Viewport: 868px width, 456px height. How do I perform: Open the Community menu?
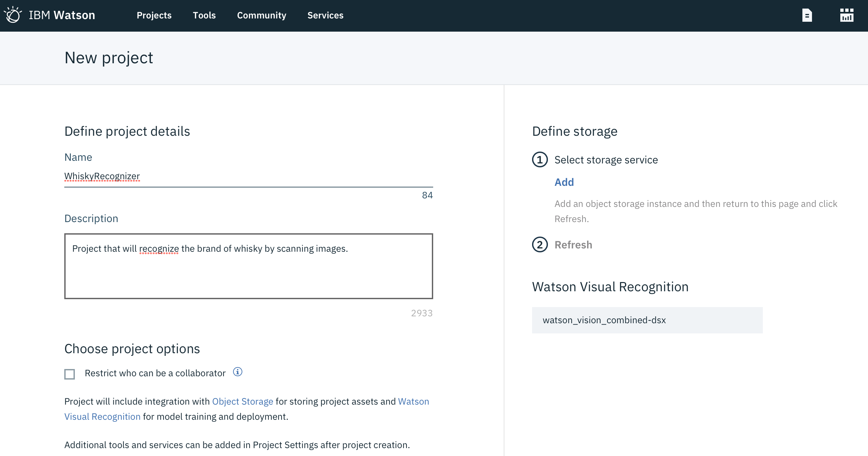pos(261,15)
